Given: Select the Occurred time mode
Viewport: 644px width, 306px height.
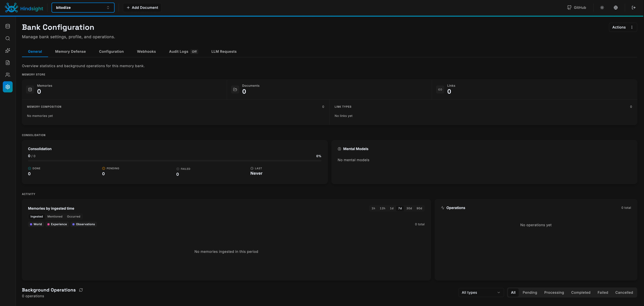Looking at the screenshot, I should (x=73, y=216).
